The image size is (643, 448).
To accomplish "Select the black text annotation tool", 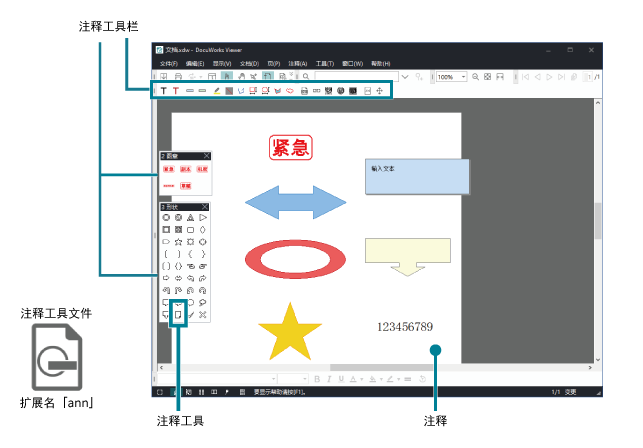I will tap(164, 91).
